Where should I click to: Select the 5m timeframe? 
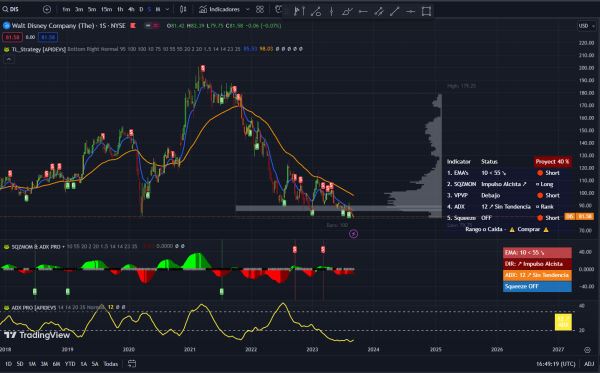coord(92,9)
